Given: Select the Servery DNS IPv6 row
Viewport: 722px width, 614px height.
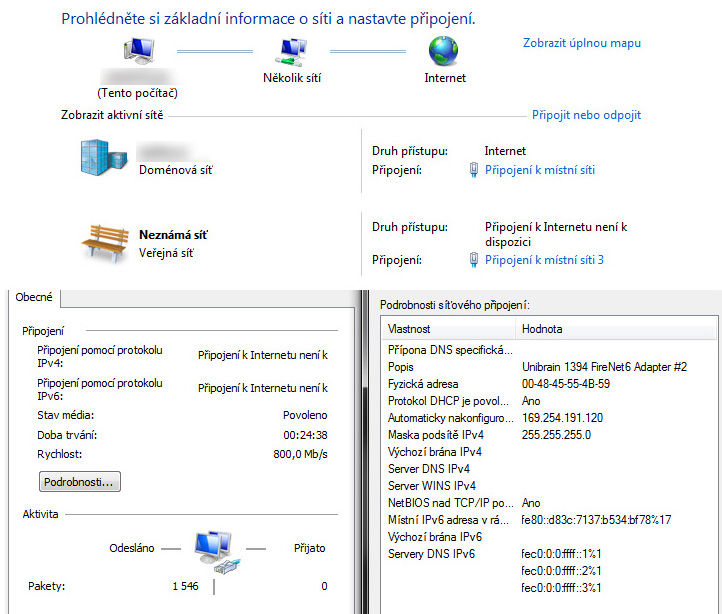Looking at the screenshot, I should [x=549, y=555].
